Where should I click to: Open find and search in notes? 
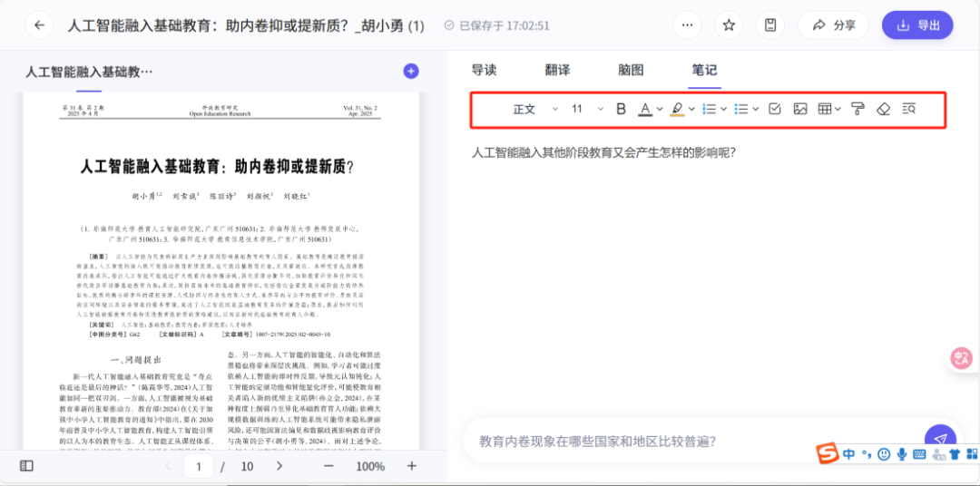(x=909, y=110)
